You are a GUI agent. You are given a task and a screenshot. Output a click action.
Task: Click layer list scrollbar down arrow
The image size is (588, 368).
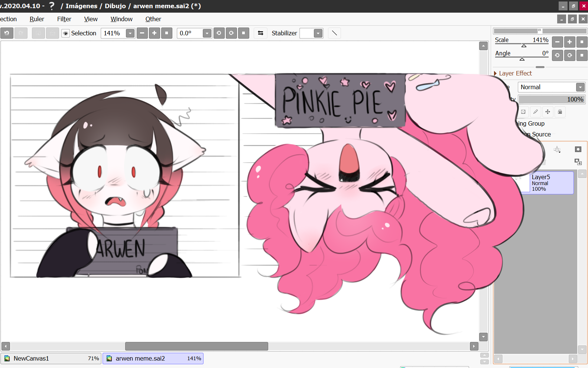tap(582, 349)
